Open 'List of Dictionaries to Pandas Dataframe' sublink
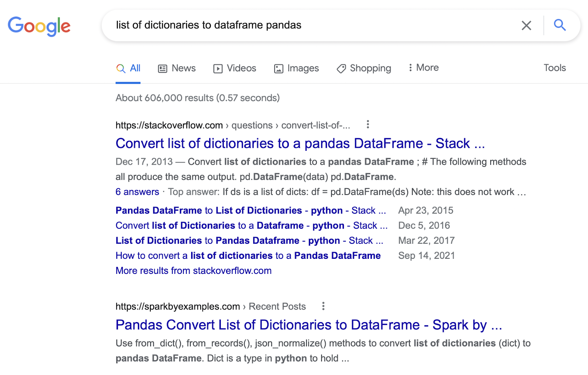This screenshot has width=588, height=375. [x=250, y=240]
